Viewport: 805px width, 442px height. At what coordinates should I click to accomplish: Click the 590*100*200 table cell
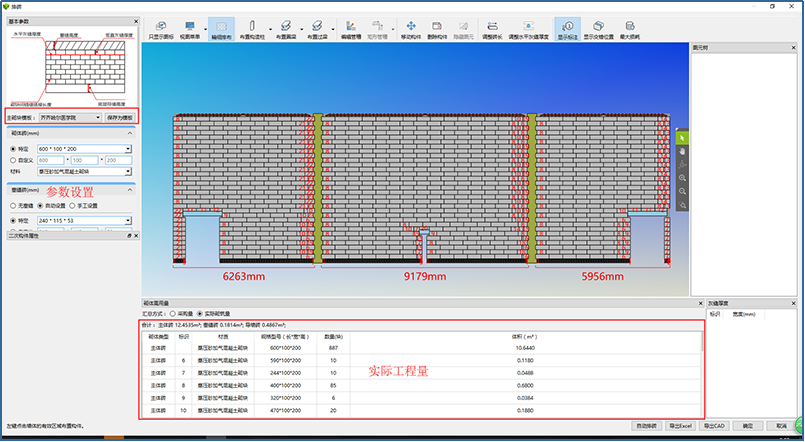[x=285, y=360]
